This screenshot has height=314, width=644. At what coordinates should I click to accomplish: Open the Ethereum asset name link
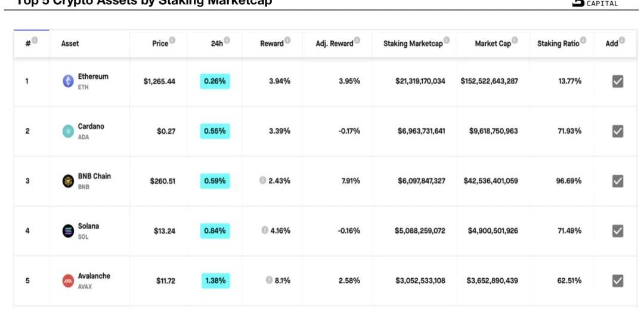tap(93, 77)
